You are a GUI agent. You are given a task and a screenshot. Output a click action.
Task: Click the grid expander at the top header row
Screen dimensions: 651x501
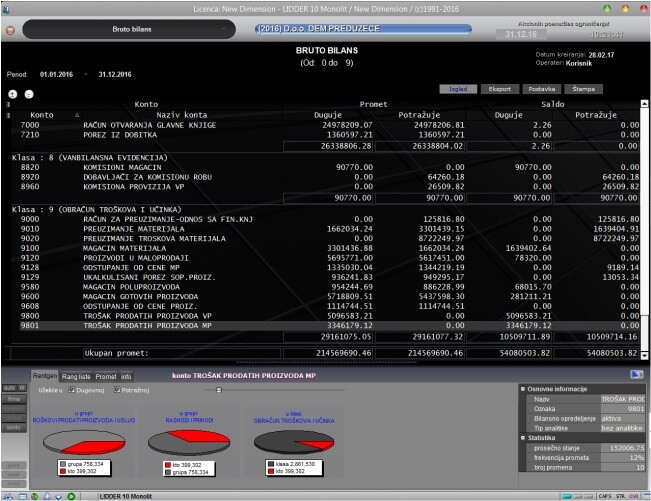[x=8, y=104]
